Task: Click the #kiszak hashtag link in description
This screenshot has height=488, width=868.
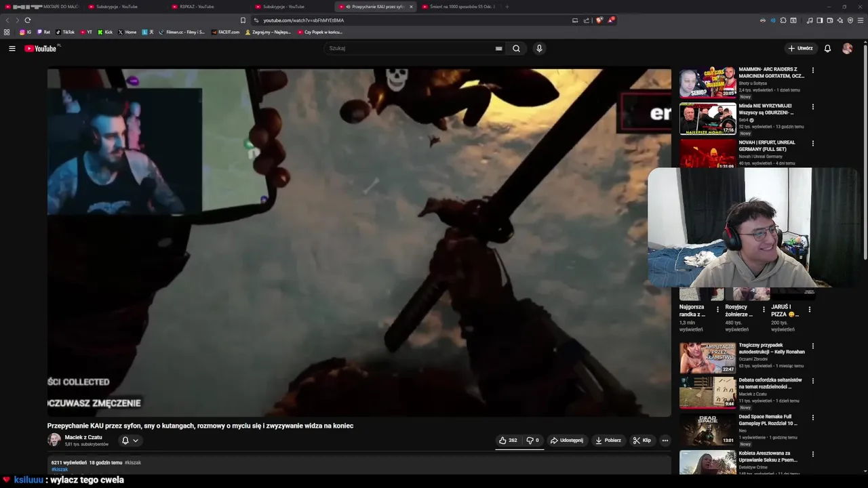Action: (60, 469)
